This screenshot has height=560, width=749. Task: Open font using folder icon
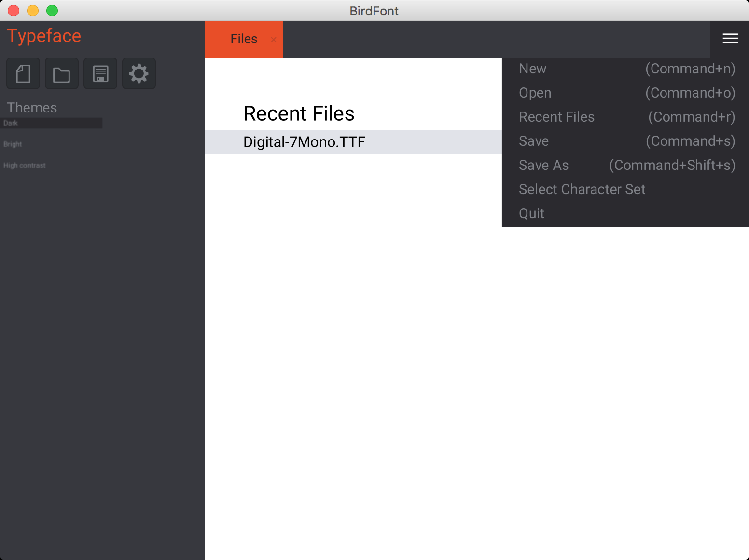pyautogui.click(x=62, y=74)
